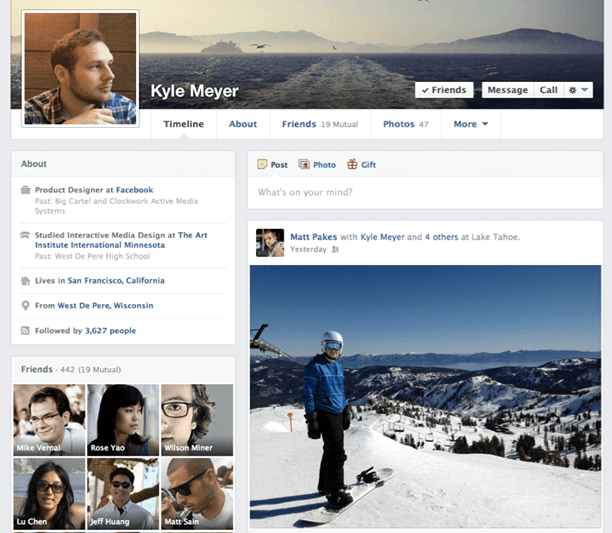Click the Kyle Meyer name on cover
The image size is (612, 533).
tap(194, 91)
